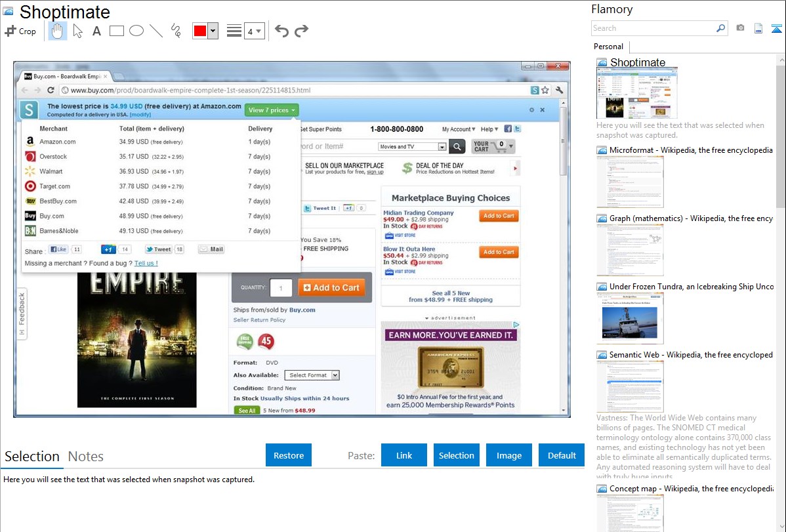
Task: Click the snapshot list scrollbar
Action: tap(781, 136)
